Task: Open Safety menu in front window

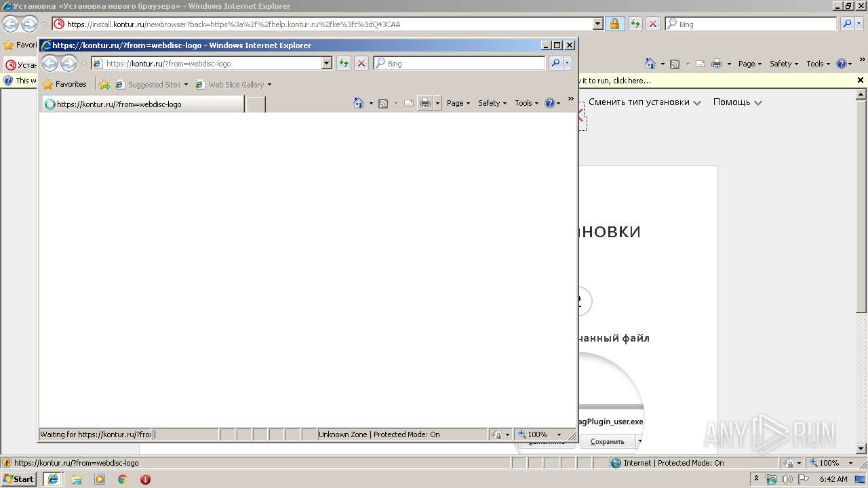Action: 492,103
